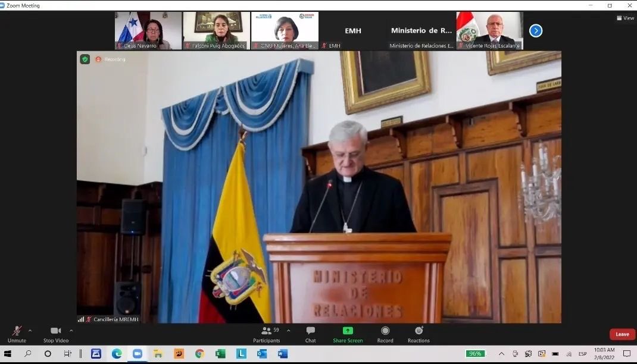
Task: Open the Windows Start menu
Action: coord(8,354)
